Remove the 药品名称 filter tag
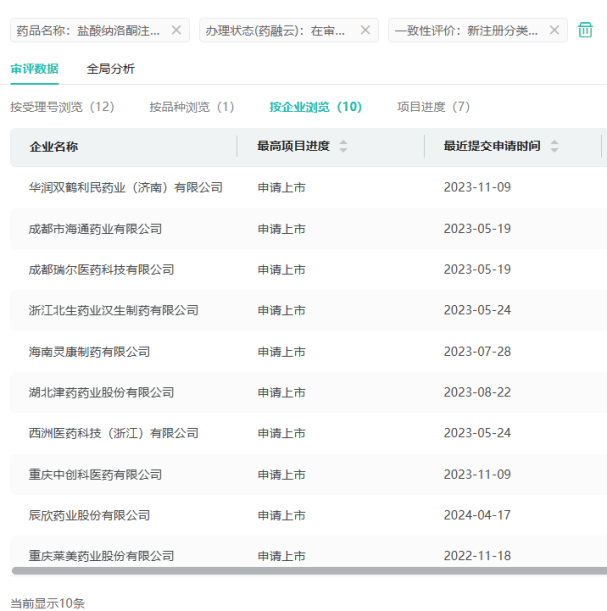Viewport: 607px width, 611px height. point(176,30)
